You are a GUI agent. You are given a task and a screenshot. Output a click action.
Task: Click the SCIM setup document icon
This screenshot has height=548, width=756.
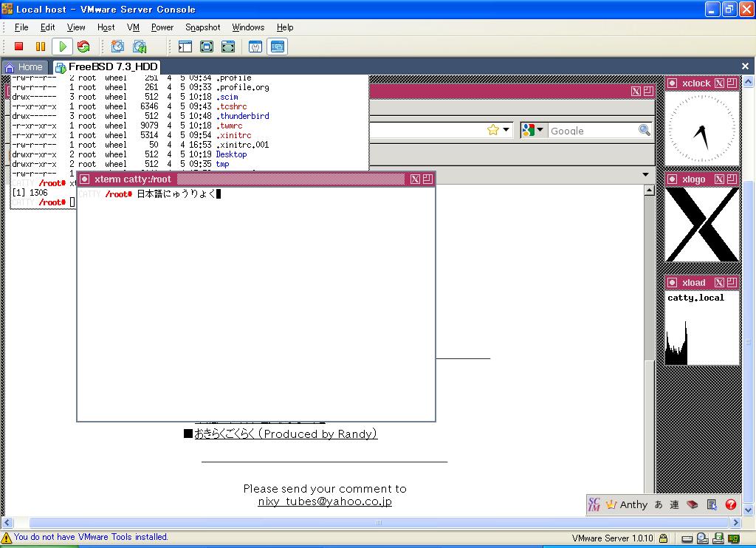tap(712, 504)
